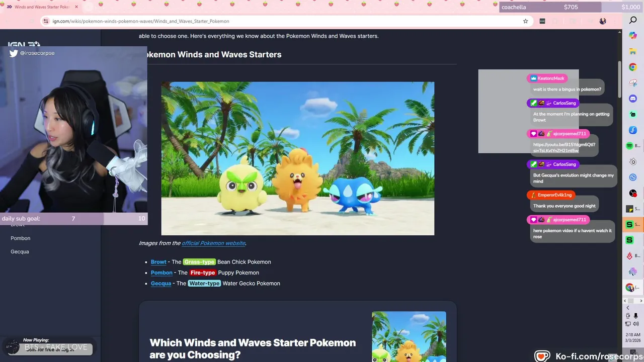The height and width of the screenshot is (362, 644).
Task: Click poll thumbnail of starters
Action: click(409, 336)
